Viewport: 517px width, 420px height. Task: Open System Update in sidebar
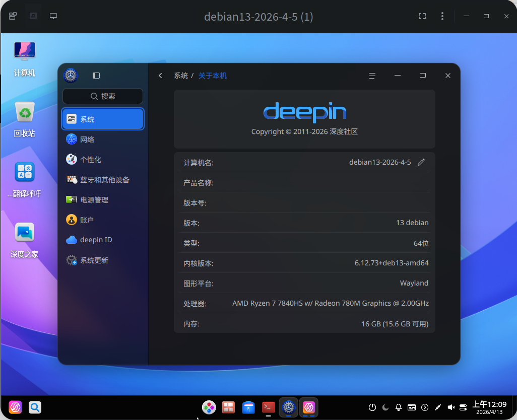[x=94, y=260]
